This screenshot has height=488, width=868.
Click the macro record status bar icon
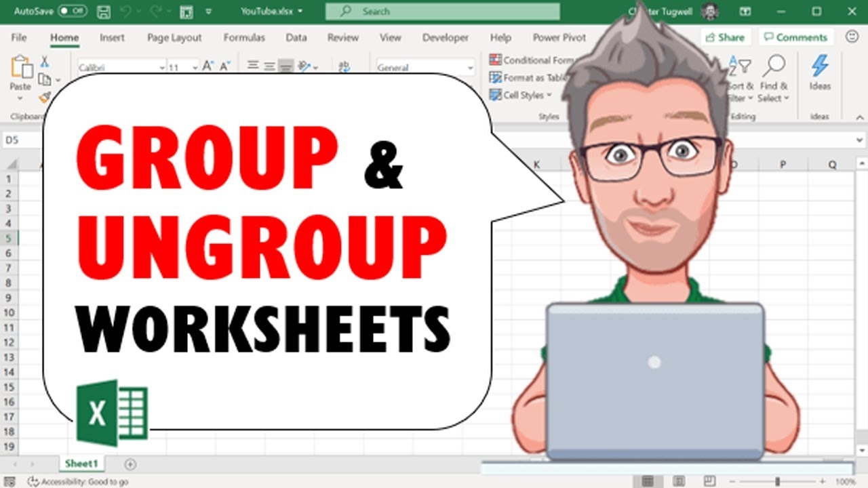[x=10, y=481]
